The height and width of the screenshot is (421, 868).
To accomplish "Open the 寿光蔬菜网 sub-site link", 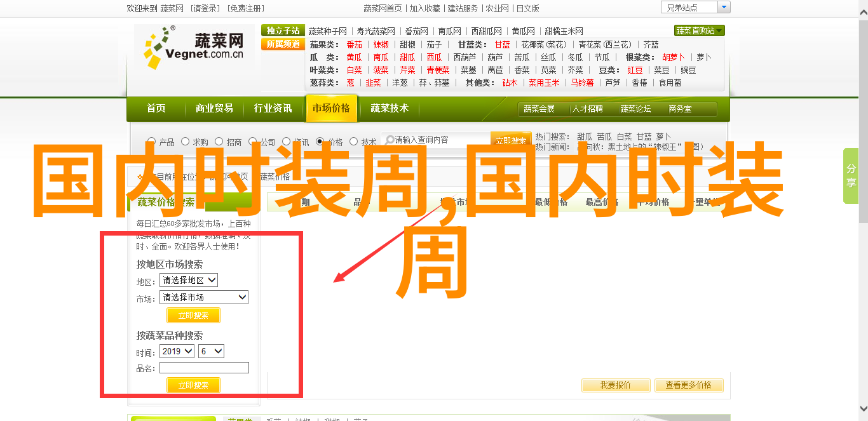I will 376,31.
